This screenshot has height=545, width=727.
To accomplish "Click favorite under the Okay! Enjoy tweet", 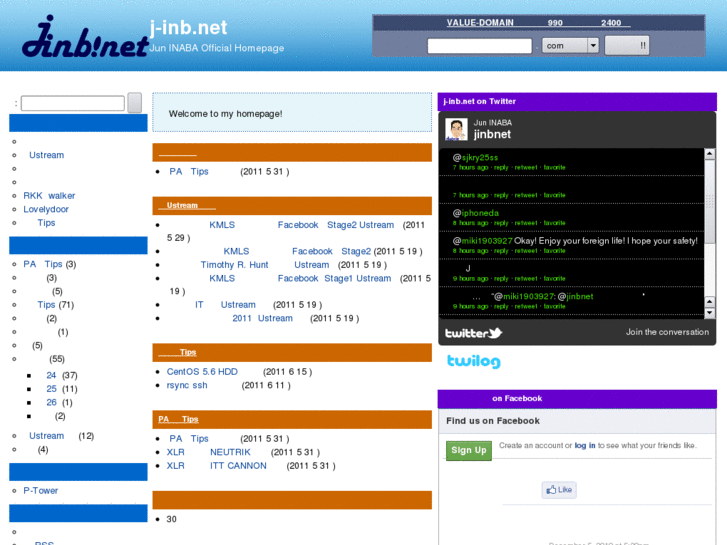I will (x=555, y=251).
